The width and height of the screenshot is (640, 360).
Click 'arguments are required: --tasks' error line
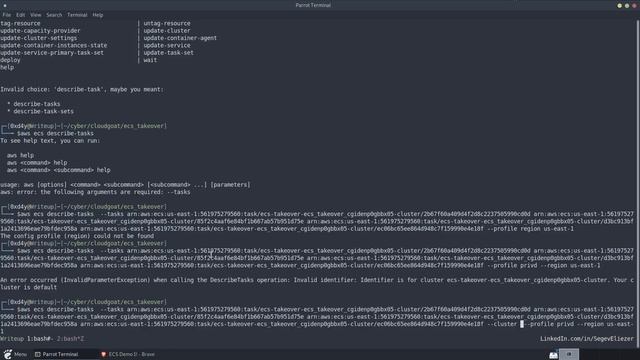[x=95, y=192]
